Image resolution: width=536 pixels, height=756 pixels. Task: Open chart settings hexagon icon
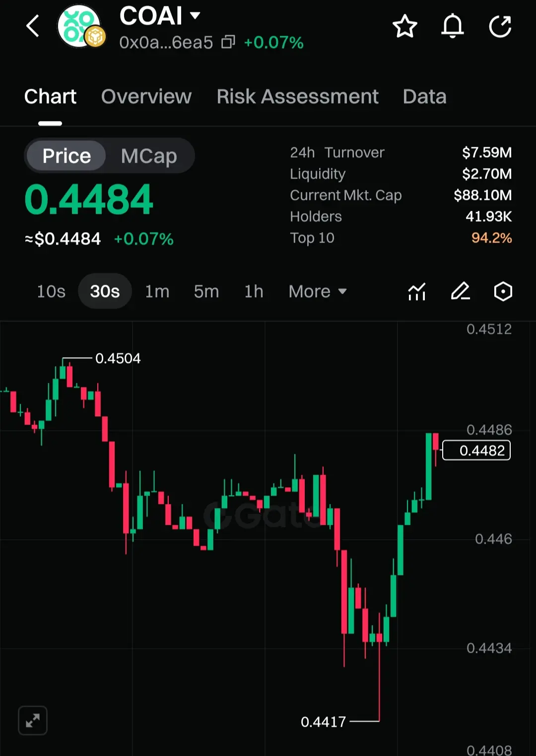pos(503,291)
